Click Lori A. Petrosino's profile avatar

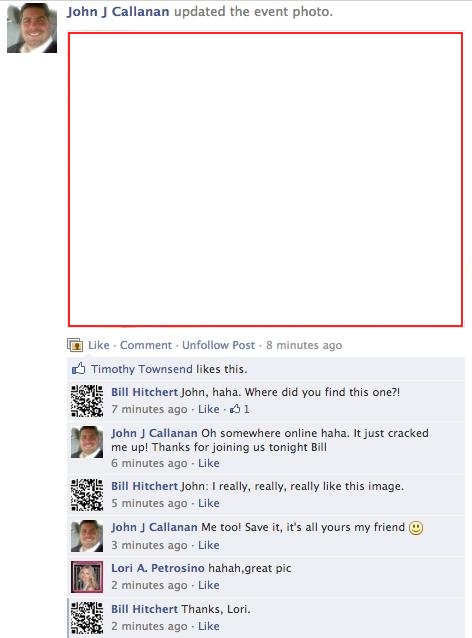tap(87, 577)
